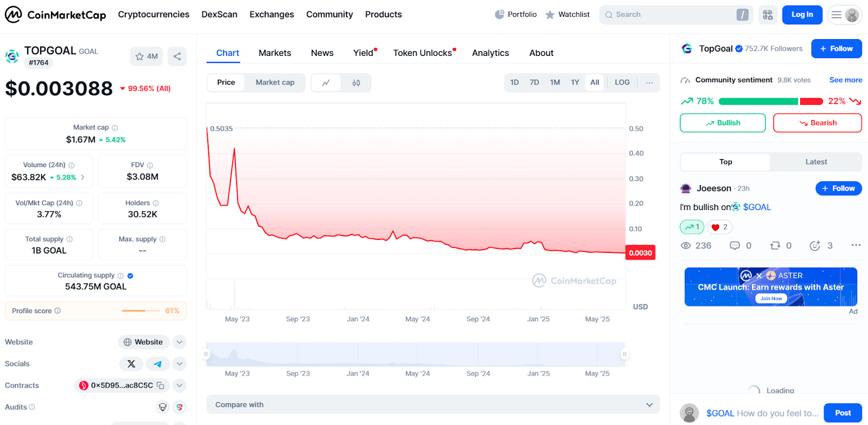Open the Markets tab

point(275,53)
